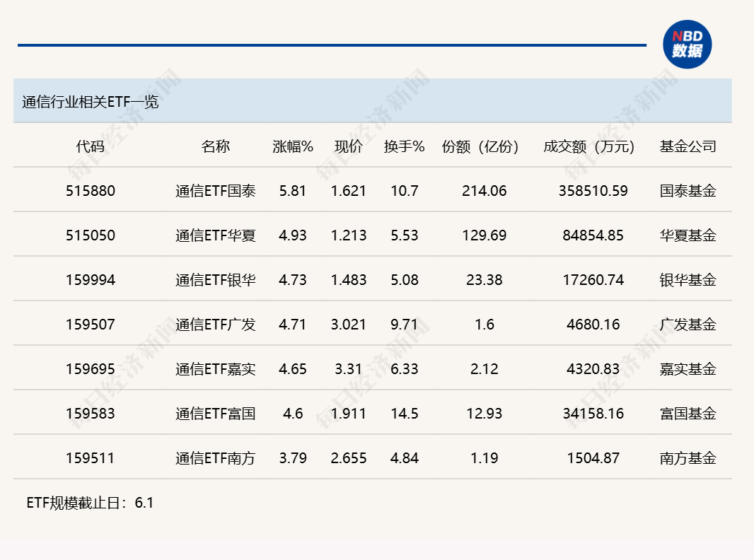
Task: Select the ETF规模截止日 footer note
Action: 90,503
